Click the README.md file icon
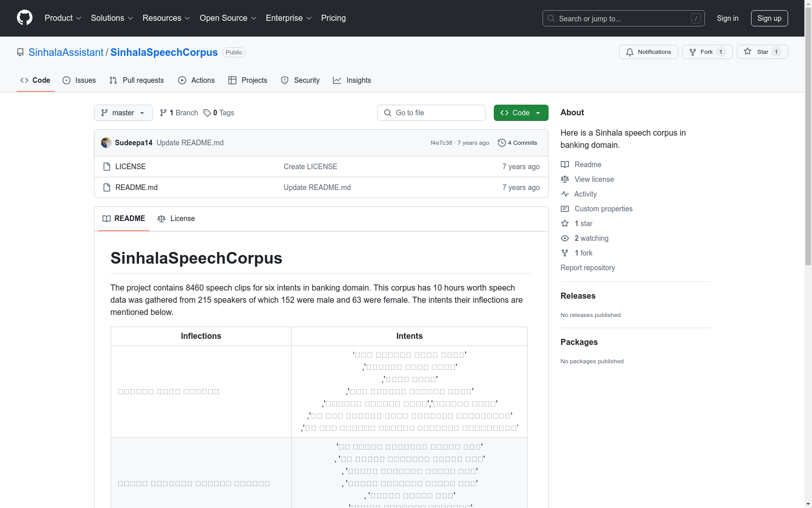Viewport: 812px width, 508px height. [x=107, y=187]
